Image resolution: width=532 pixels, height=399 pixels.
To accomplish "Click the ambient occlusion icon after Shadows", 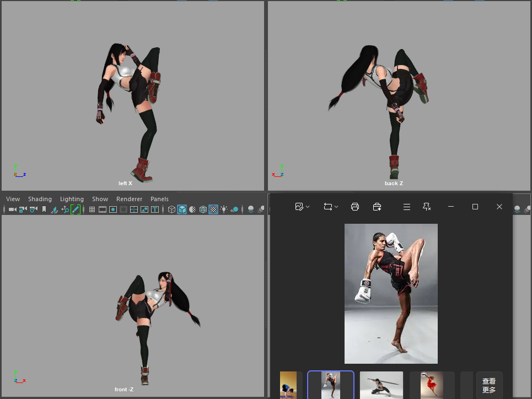I will [x=251, y=209].
